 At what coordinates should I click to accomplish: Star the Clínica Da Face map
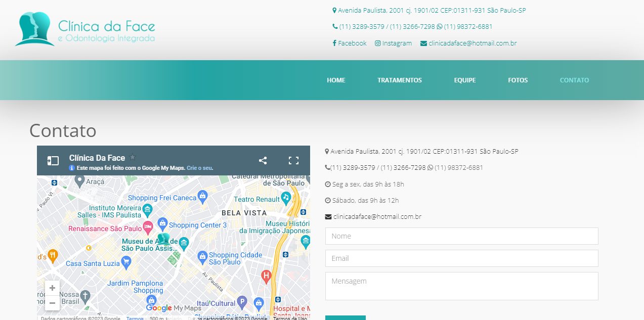[x=133, y=158]
